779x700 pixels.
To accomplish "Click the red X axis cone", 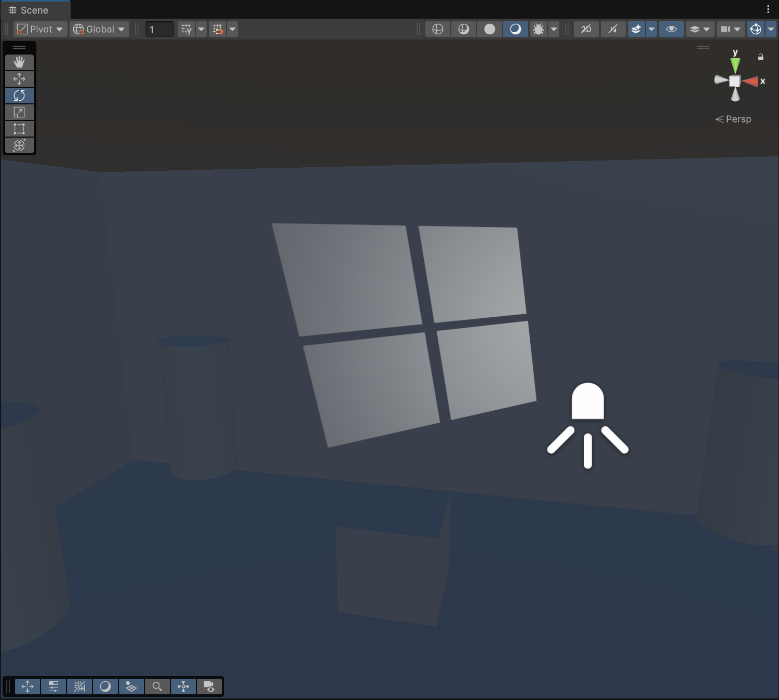I will [x=750, y=81].
